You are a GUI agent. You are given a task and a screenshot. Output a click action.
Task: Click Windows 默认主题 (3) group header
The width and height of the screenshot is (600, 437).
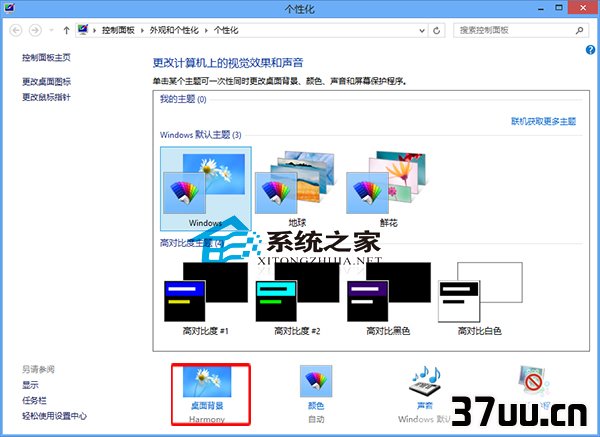click(201, 135)
